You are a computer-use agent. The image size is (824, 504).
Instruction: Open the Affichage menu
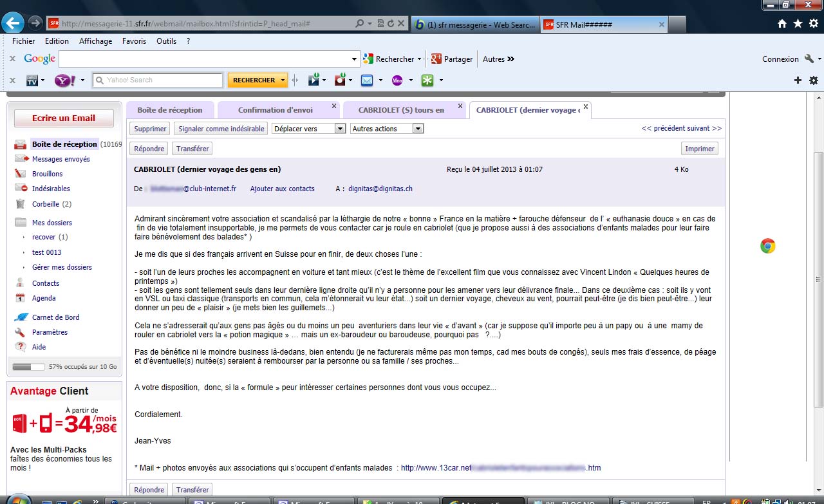(95, 41)
